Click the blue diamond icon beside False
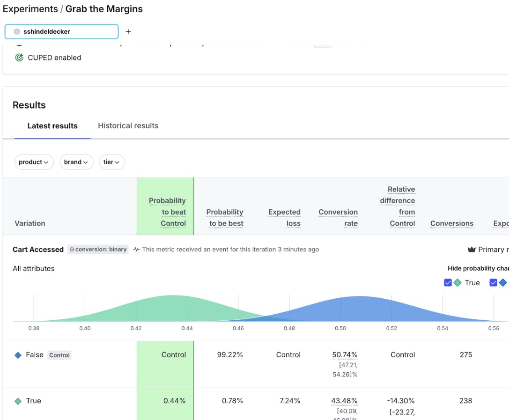Viewport: 509px width, 420px height. 18,355
